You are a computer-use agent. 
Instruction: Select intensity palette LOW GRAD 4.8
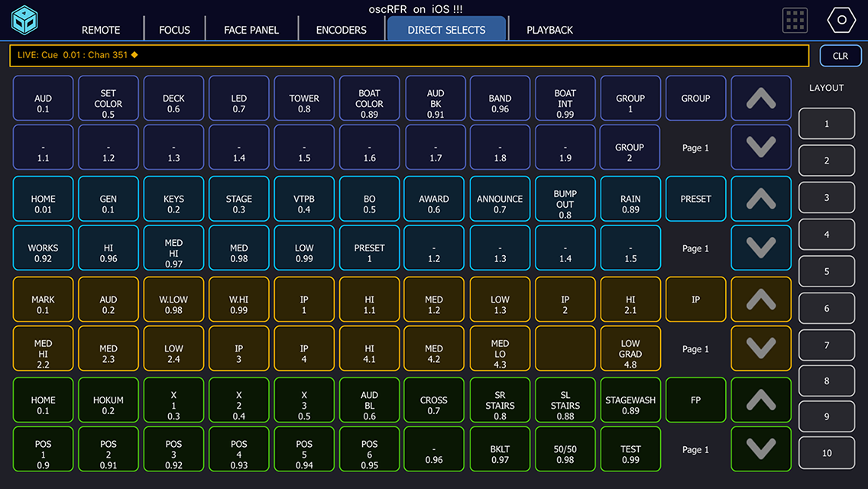tap(630, 348)
